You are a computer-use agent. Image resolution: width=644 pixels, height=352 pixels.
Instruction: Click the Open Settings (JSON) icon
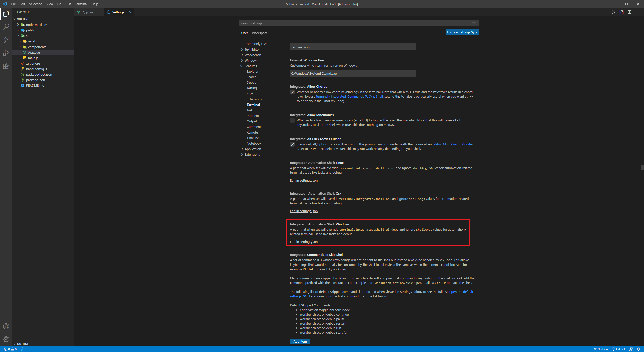[621, 12]
